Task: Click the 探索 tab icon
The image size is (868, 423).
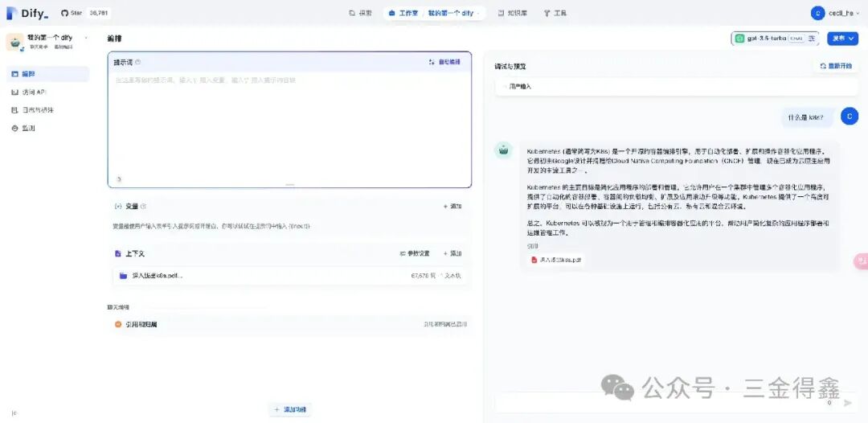Action: coord(351,13)
